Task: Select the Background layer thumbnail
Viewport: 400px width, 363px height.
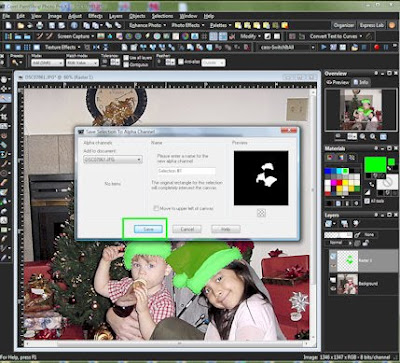Action: click(347, 284)
